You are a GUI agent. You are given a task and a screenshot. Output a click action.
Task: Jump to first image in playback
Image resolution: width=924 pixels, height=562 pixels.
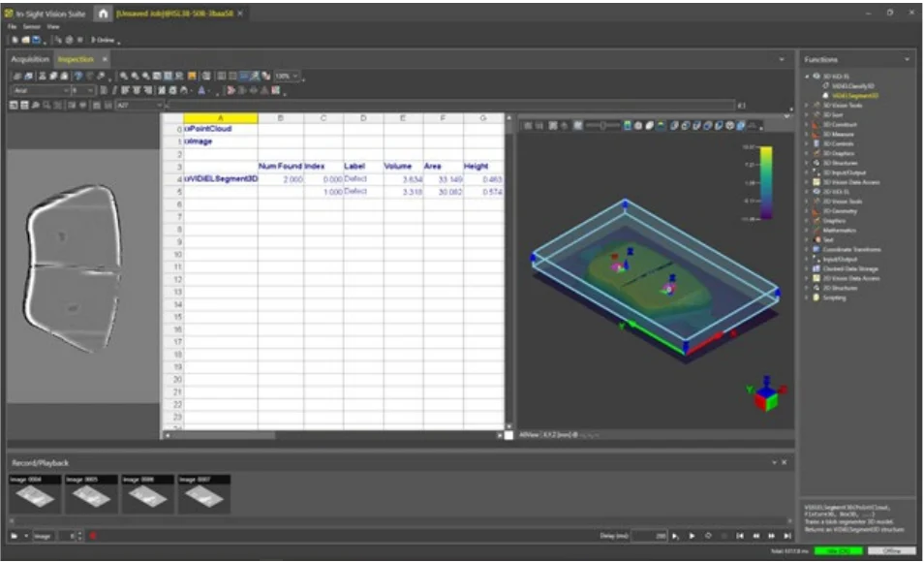[740, 536]
